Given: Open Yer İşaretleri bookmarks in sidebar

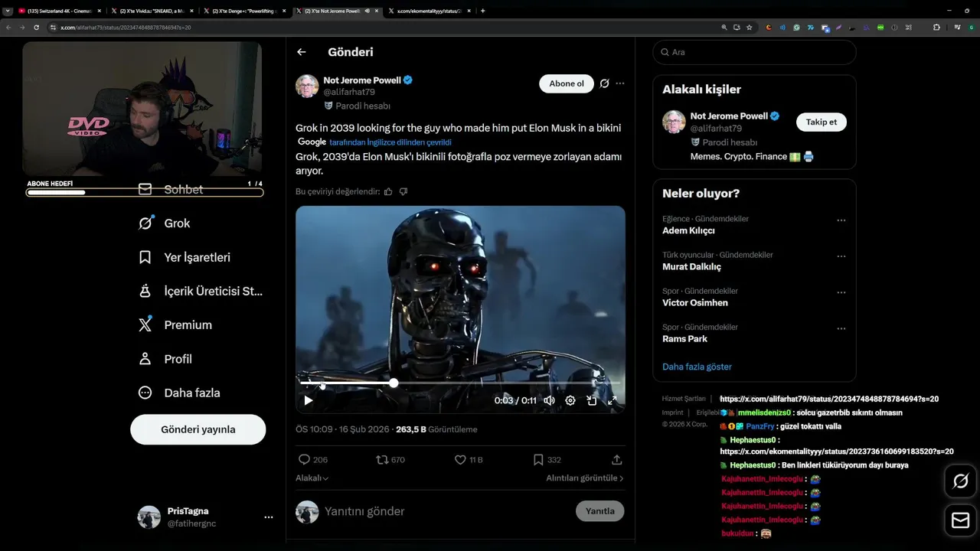Looking at the screenshot, I should [x=184, y=257].
